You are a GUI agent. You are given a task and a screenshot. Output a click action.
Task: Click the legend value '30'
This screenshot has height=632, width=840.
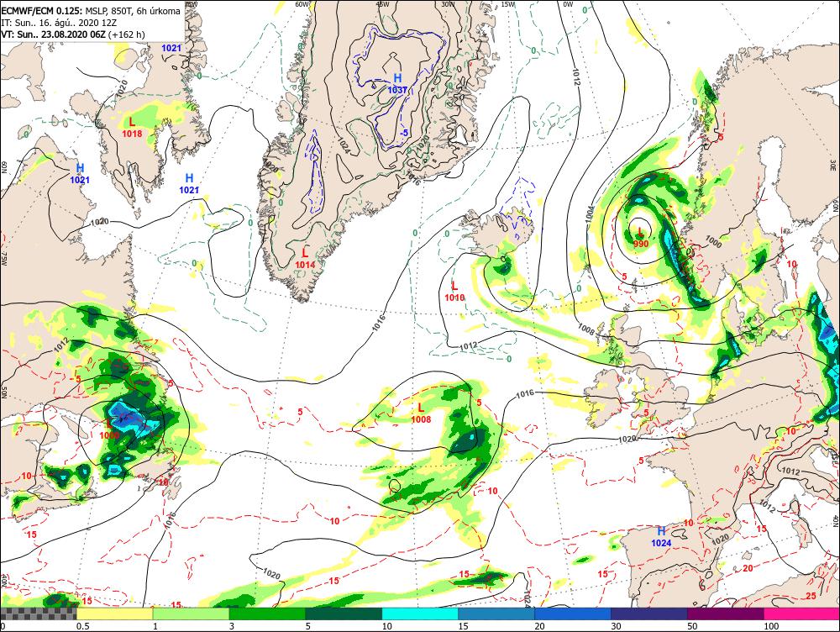coord(616,626)
